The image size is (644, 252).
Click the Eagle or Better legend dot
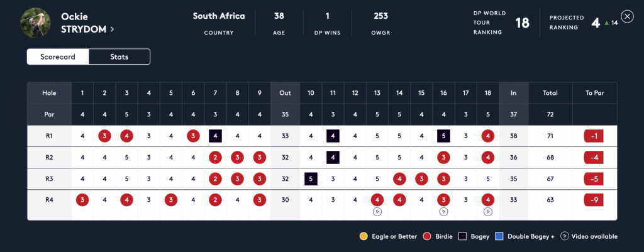click(x=364, y=236)
